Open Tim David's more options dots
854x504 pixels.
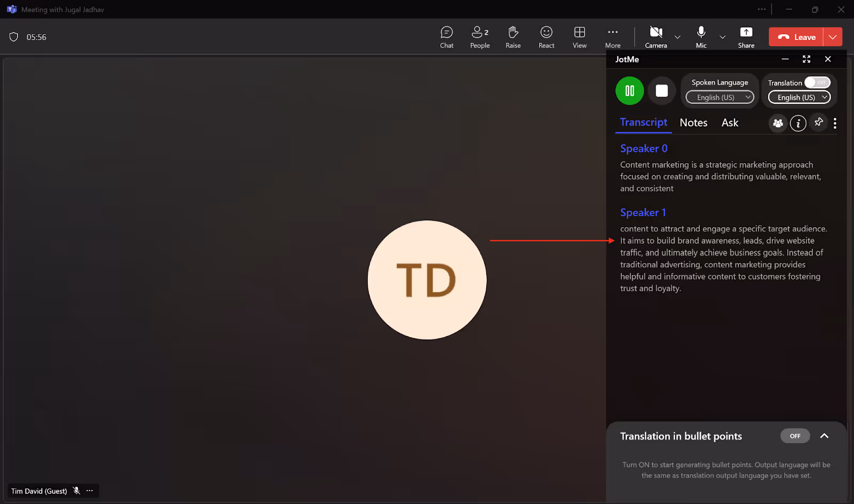tap(90, 491)
